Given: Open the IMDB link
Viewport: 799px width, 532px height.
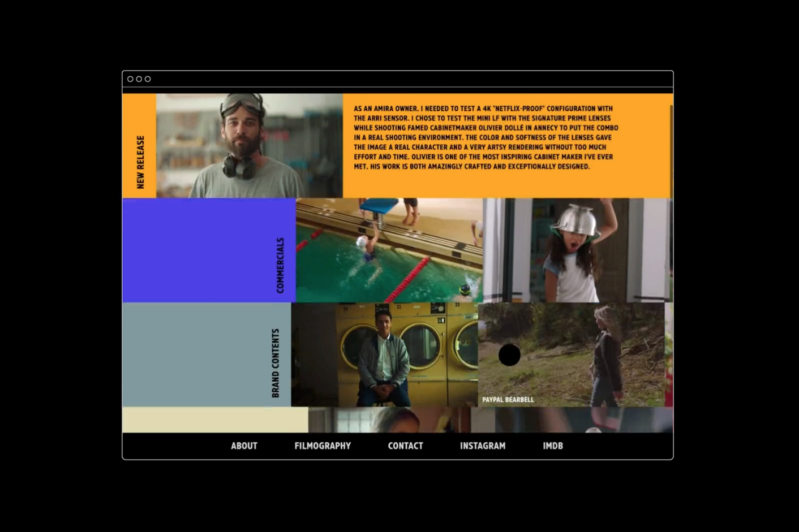Looking at the screenshot, I should pos(553,446).
